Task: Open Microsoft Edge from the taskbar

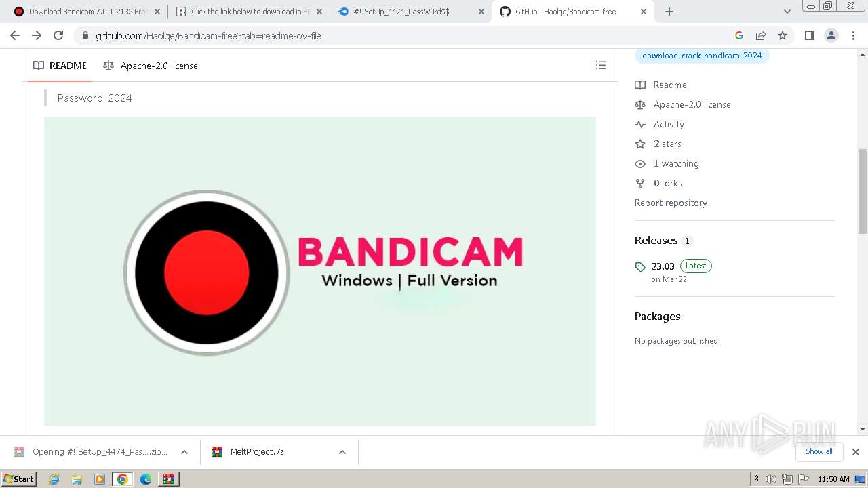Action: pyautogui.click(x=146, y=479)
